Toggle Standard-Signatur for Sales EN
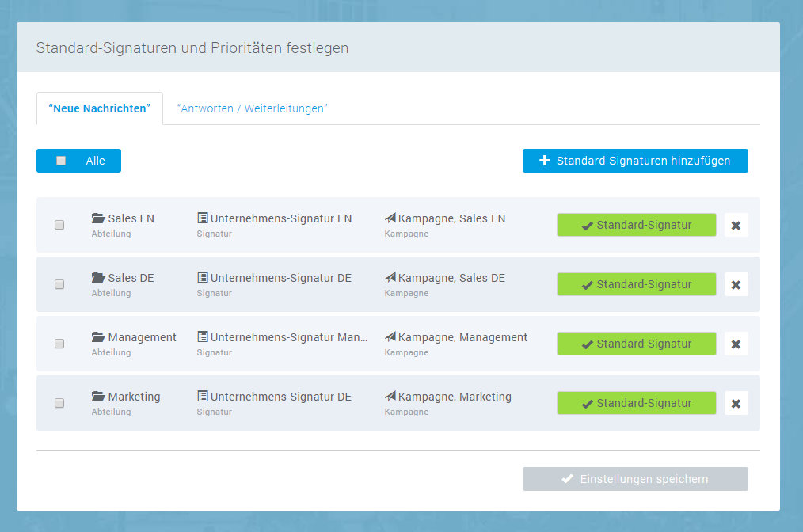803x532 pixels. coord(636,225)
